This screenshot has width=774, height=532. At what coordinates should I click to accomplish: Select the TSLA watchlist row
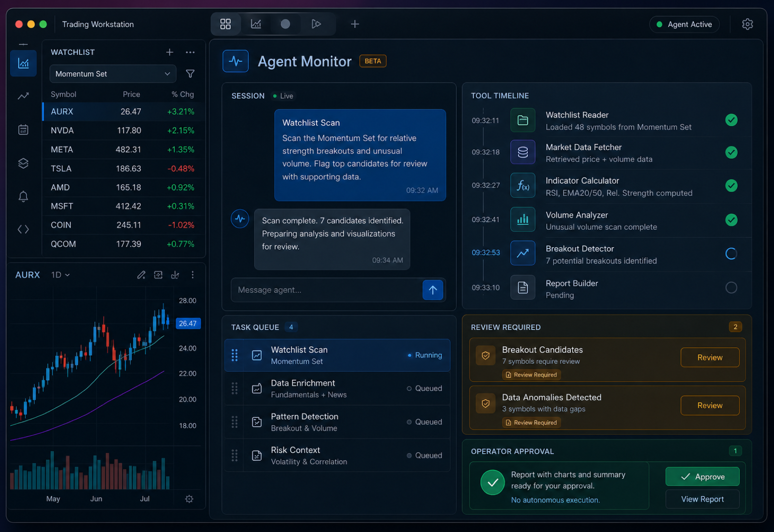pyautogui.click(x=123, y=169)
